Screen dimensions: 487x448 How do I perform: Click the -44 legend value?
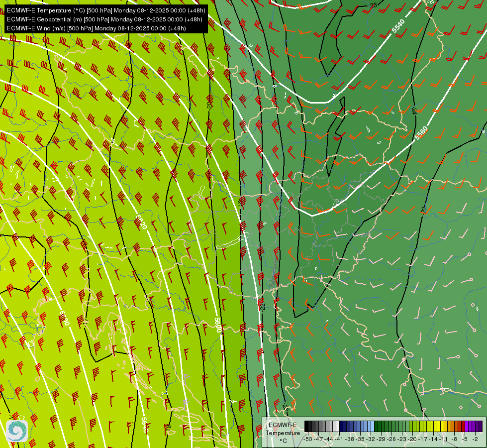pyautogui.click(x=329, y=439)
